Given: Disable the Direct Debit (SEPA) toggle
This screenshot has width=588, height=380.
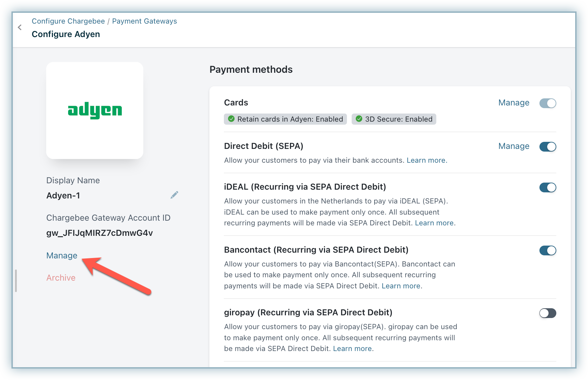Looking at the screenshot, I should 548,147.
